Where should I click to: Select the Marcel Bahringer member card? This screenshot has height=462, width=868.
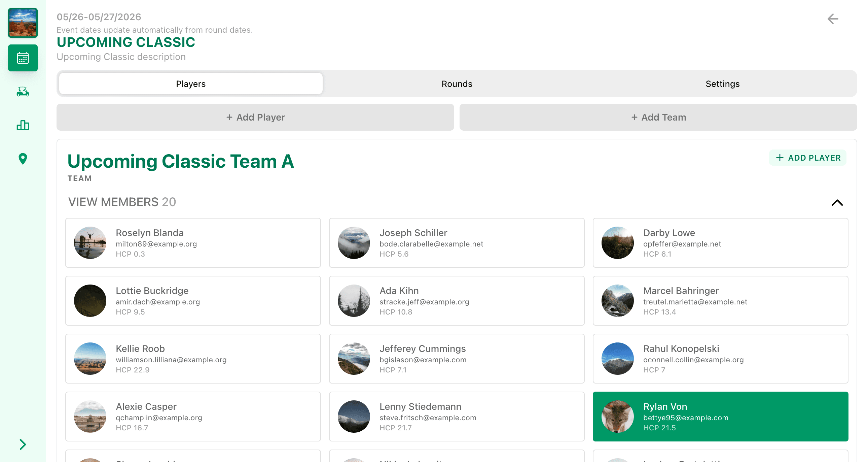720,301
